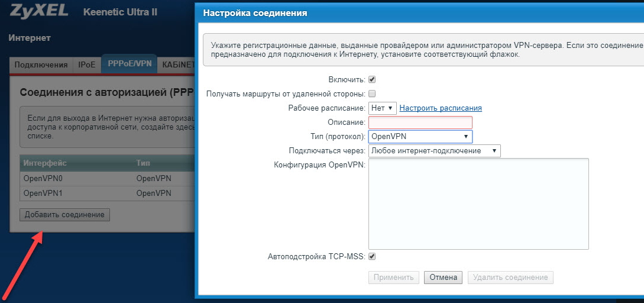Click the Удалить соединение button
Screen dimensions: 644x303
(510, 278)
